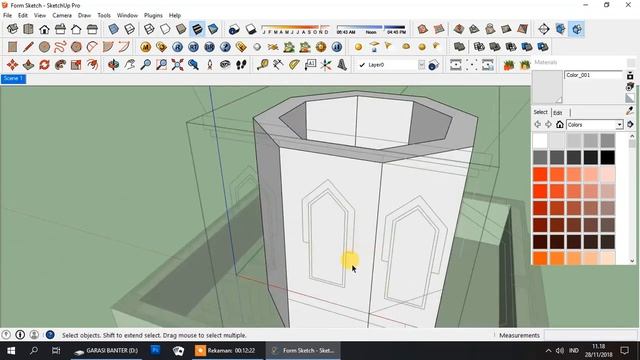Choose the Text label tool

point(310,65)
